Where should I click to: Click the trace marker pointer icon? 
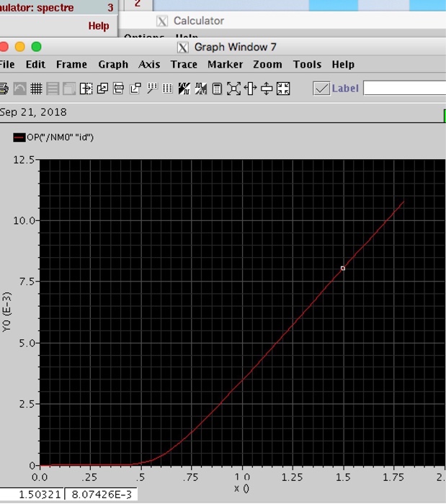(x=151, y=89)
